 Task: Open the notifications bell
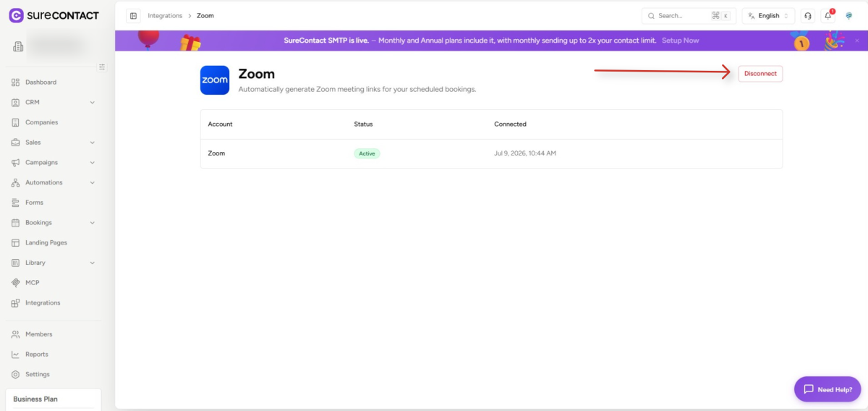point(828,16)
